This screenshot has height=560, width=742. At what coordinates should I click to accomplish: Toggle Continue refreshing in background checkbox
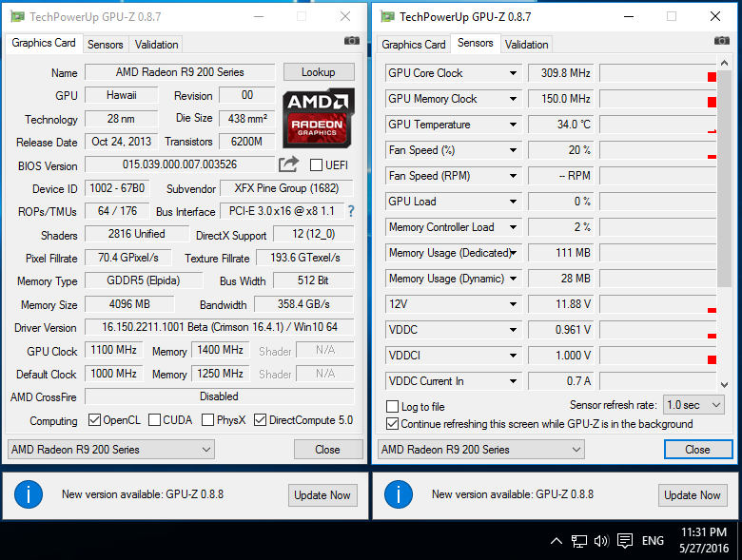(x=392, y=424)
